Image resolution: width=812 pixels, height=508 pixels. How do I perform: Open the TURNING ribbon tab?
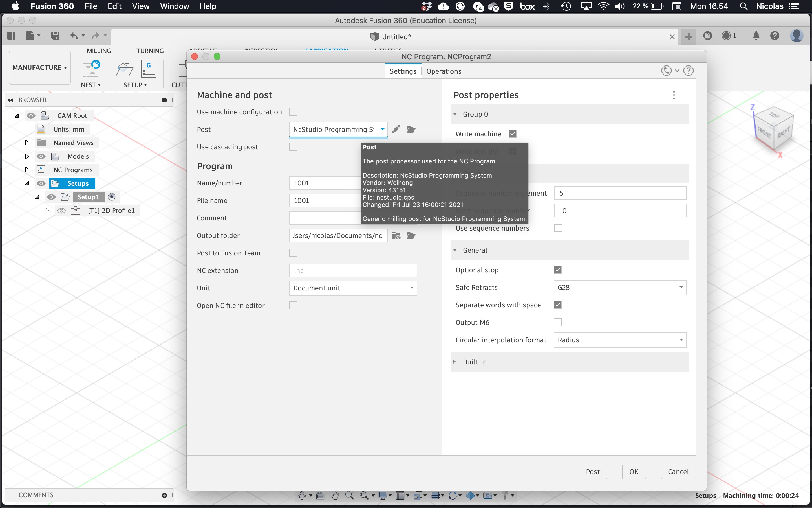[x=150, y=51]
